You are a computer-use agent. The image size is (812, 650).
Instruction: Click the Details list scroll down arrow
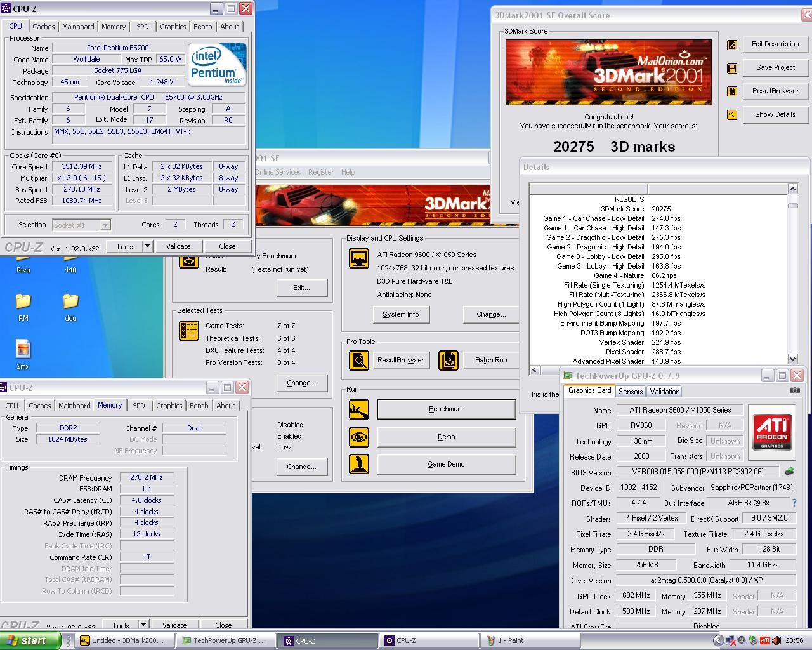(793, 359)
